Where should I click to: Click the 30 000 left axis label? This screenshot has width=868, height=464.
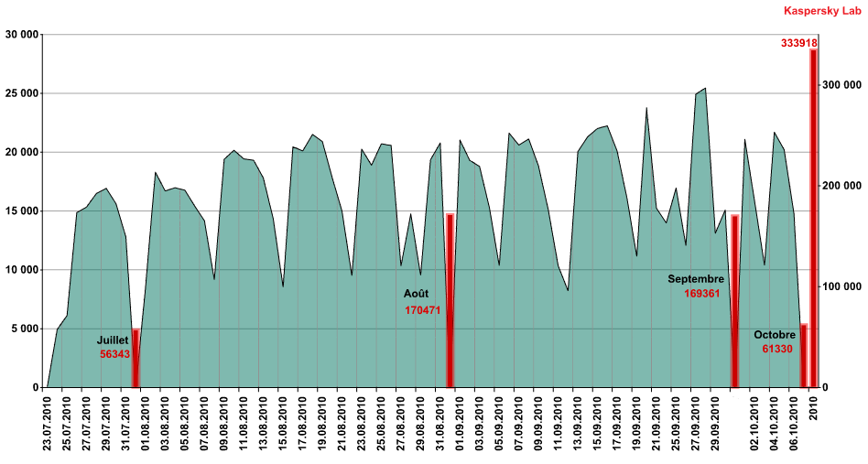coord(22,34)
